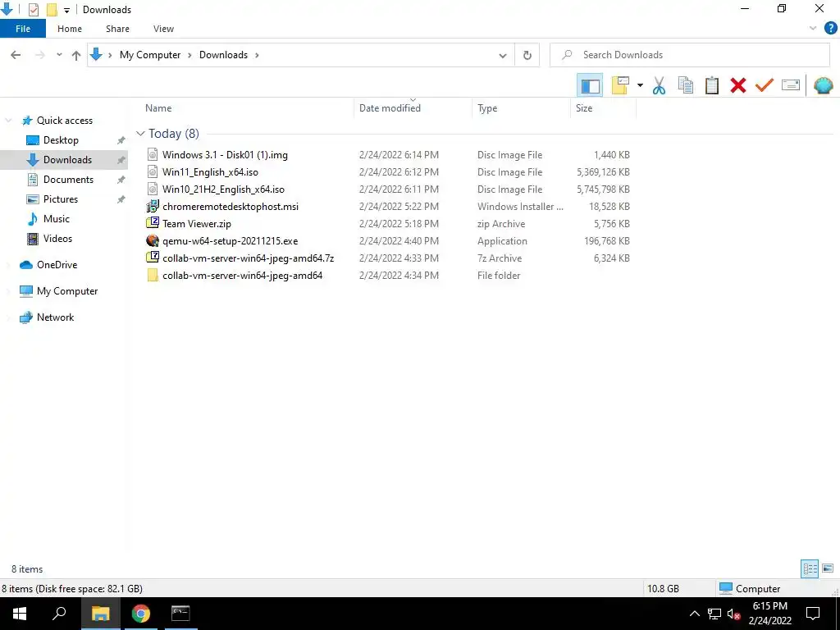
Task: Click the New Folder quick access icon in title bar
Action: tap(52, 10)
